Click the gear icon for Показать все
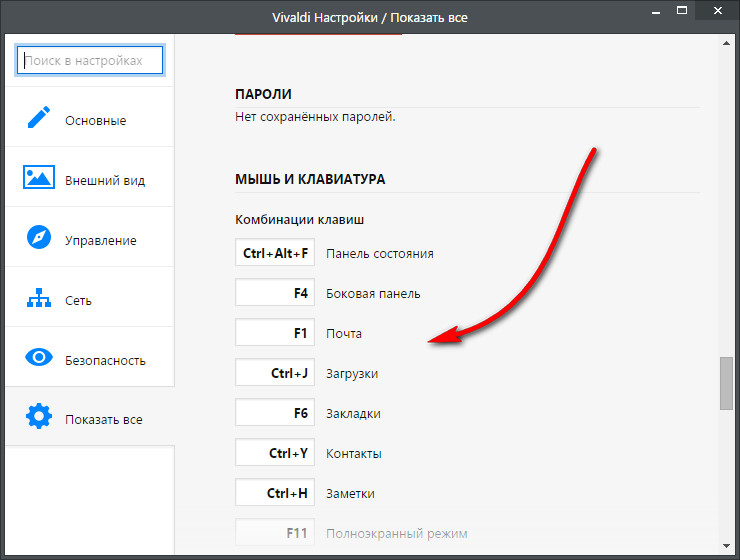This screenshot has height=560, width=740. coord(39,416)
